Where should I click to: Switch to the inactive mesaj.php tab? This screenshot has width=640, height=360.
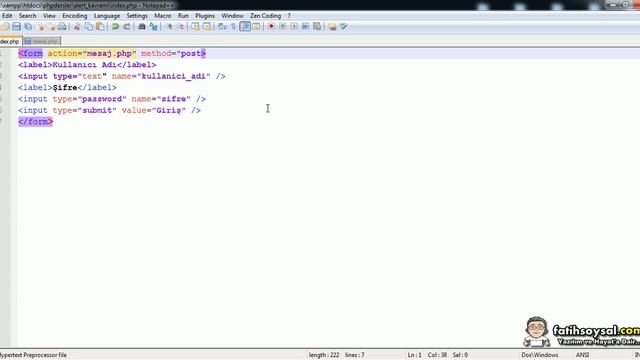coord(42,41)
